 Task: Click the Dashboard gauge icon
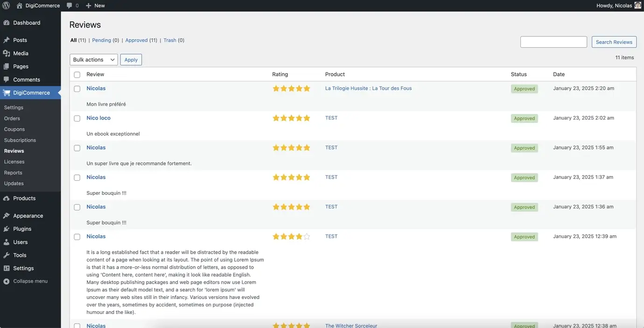tap(6, 23)
